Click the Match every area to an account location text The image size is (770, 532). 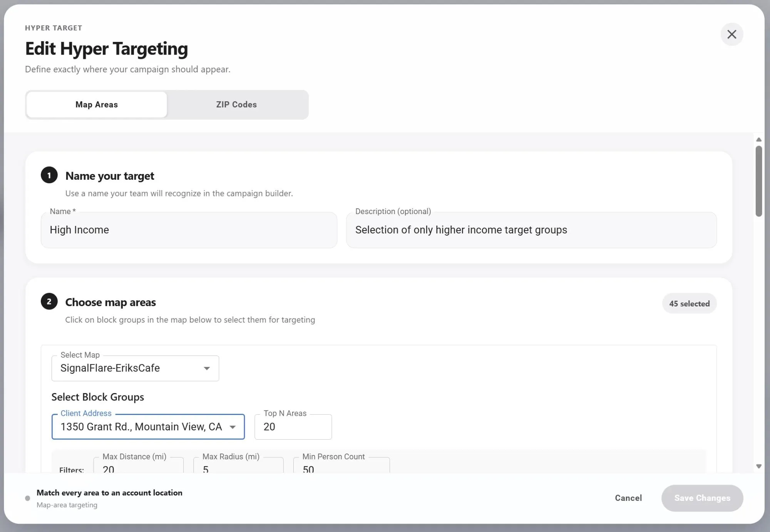click(109, 493)
